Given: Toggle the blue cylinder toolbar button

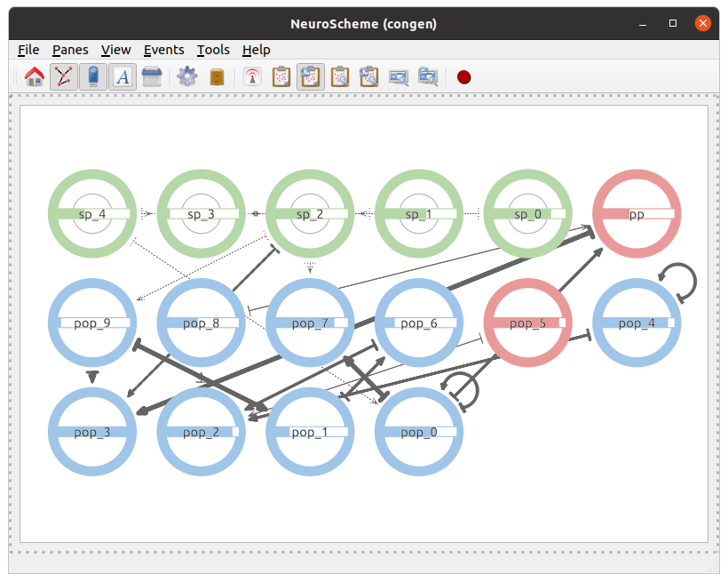Looking at the screenshot, I should click(93, 77).
